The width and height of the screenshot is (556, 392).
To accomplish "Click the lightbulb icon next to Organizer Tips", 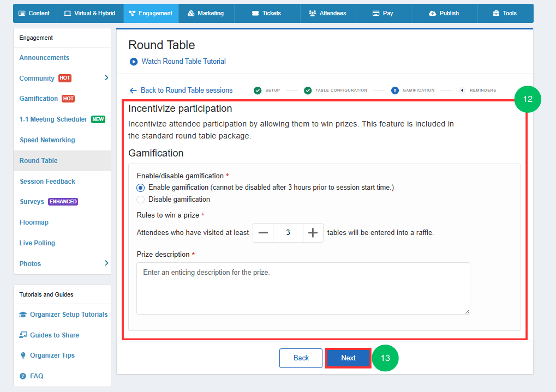I will pos(23,355).
